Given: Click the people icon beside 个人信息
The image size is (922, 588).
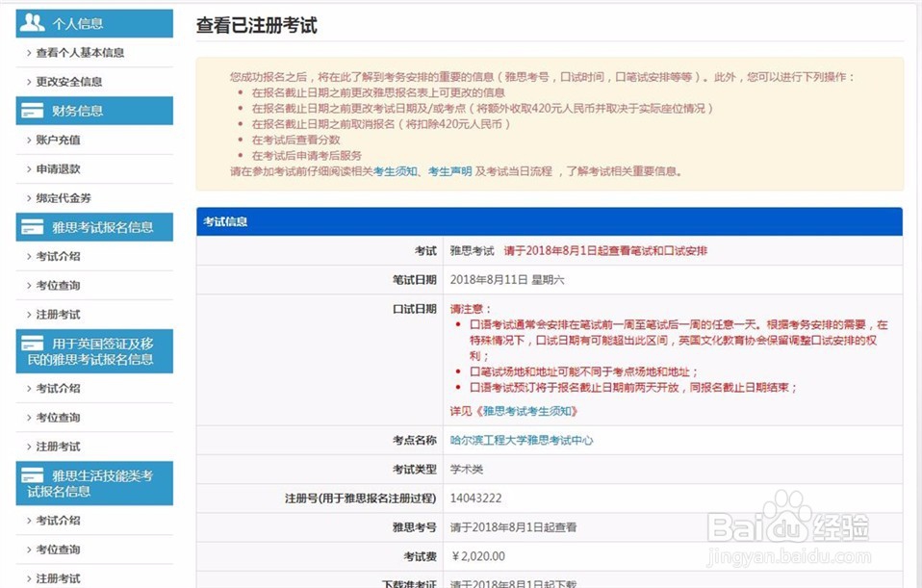Looking at the screenshot, I should [x=32, y=22].
